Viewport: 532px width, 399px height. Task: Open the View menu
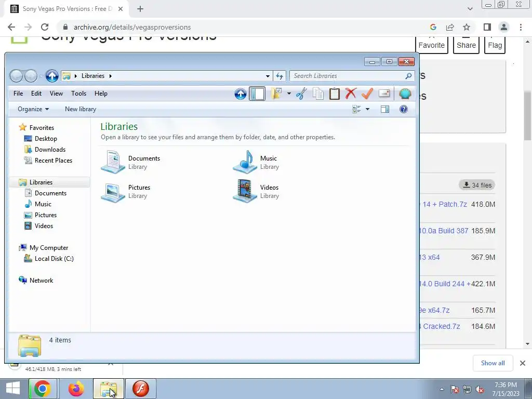[56, 94]
